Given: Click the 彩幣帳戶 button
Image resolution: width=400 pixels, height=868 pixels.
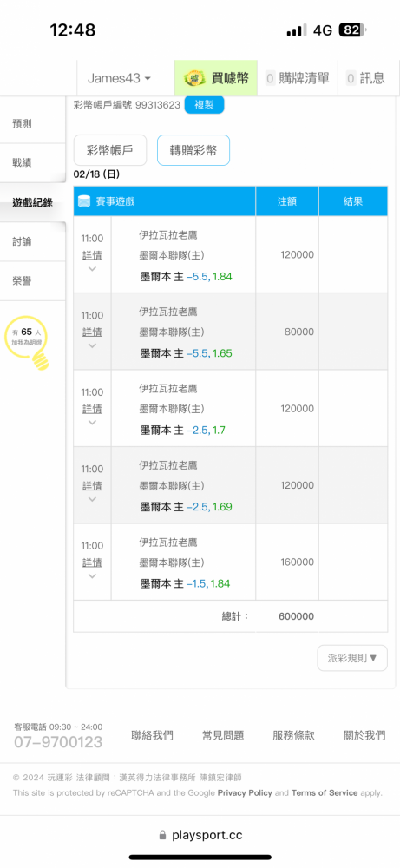Looking at the screenshot, I should click(x=110, y=150).
